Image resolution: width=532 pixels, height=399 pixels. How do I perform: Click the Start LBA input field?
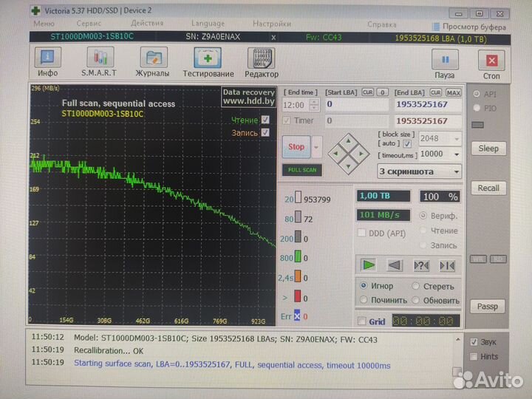pos(355,105)
